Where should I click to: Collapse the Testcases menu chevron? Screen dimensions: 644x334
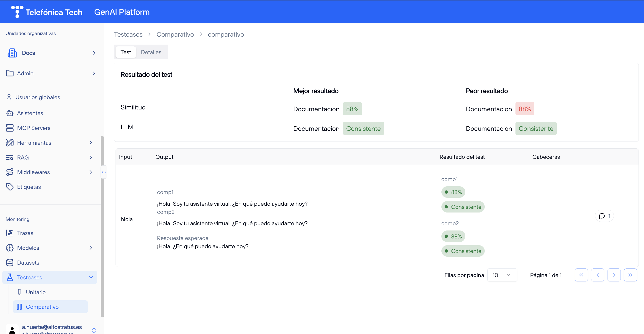91,277
